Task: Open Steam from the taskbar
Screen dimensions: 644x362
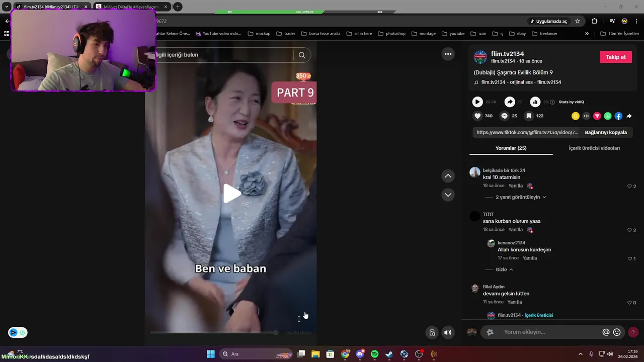Action: click(389, 354)
